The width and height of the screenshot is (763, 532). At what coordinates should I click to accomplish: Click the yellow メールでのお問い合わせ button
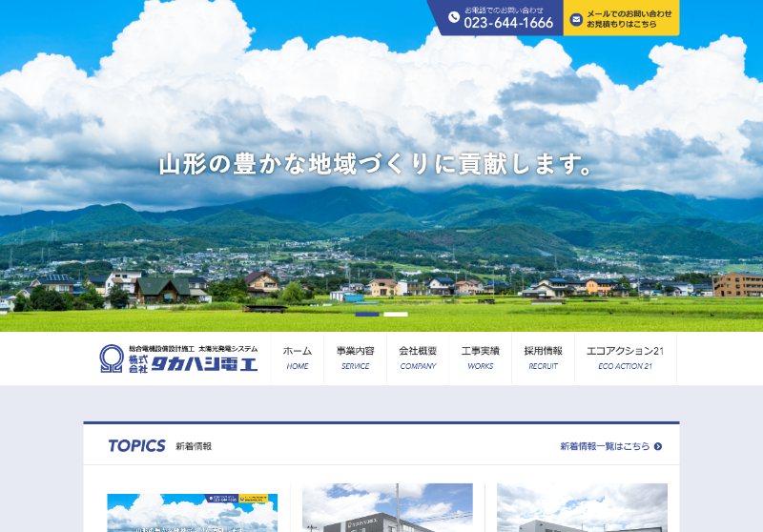622,18
